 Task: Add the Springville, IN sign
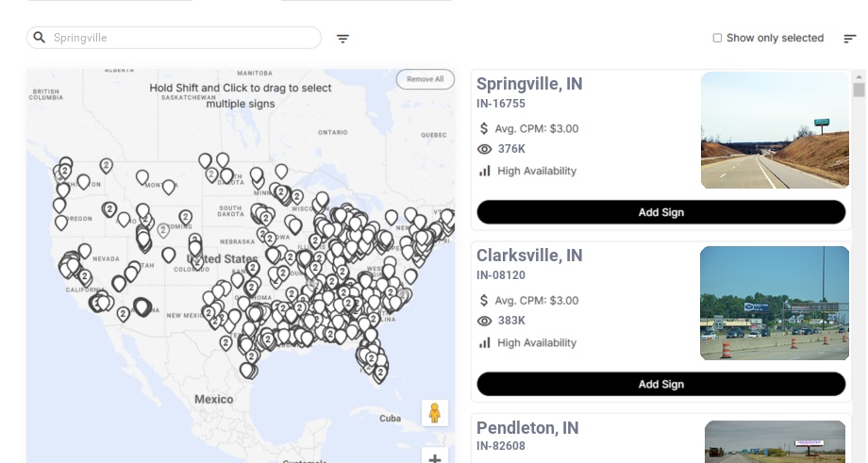point(660,212)
